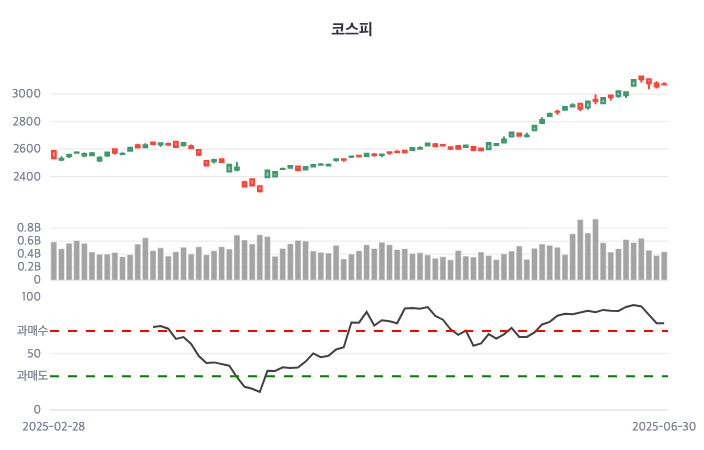Click the 0.2B volume axis label

(28, 267)
